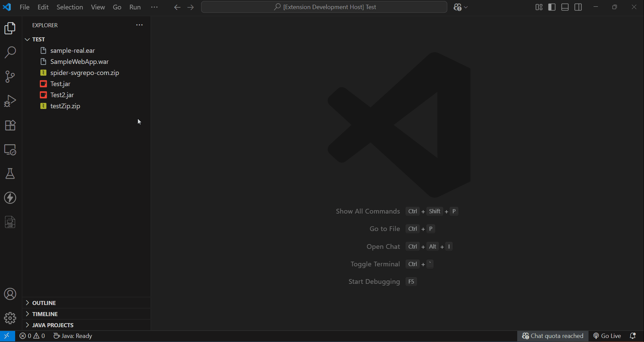The width and height of the screenshot is (644, 342).
Task: Open the JAR viewer activity bar icon
Action: coord(10,222)
